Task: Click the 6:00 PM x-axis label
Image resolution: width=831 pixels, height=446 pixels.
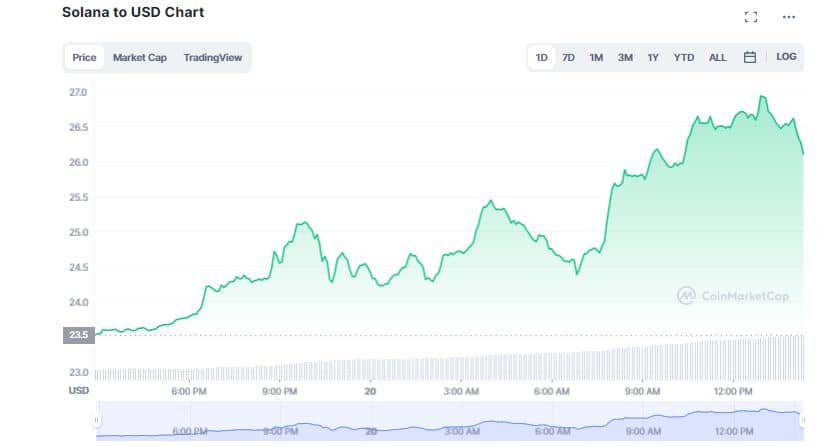Action: click(x=189, y=391)
